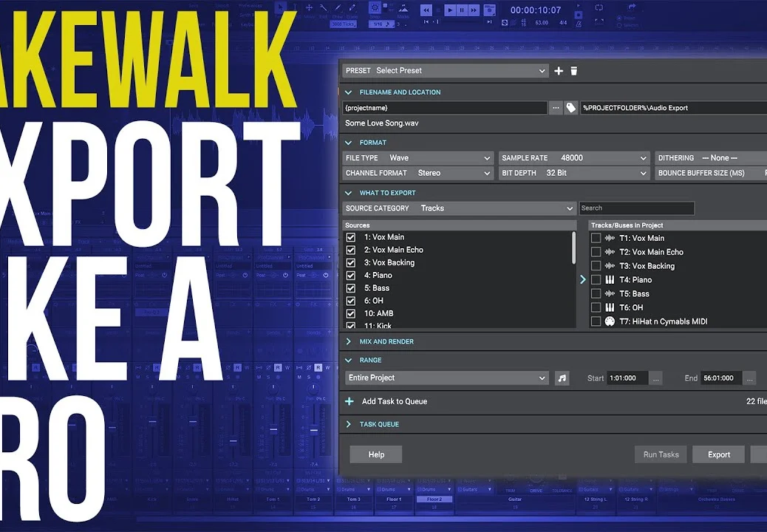Open the End time picker ellipsis
Viewport: 767px width, 532px height.
point(749,378)
